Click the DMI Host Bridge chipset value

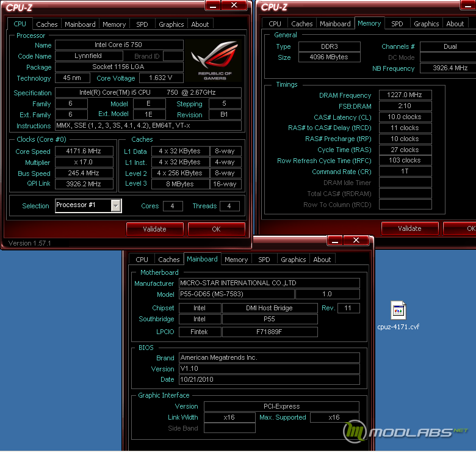[270, 308]
